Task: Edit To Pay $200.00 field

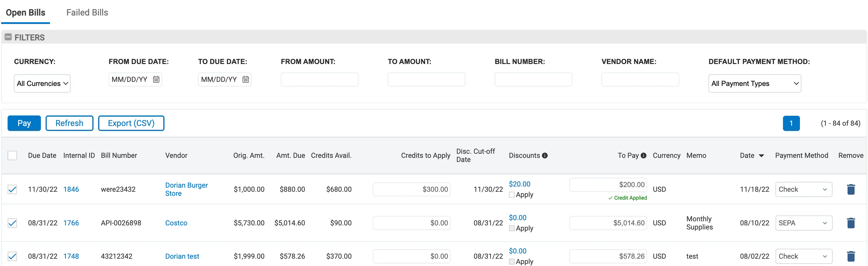Action: click(608, 185)
